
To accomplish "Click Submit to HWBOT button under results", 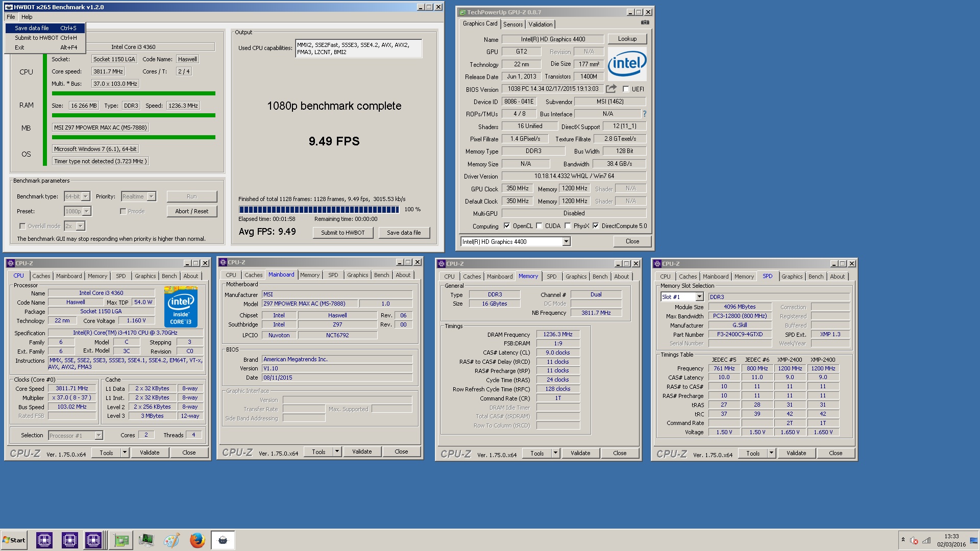I will (343, 233).
